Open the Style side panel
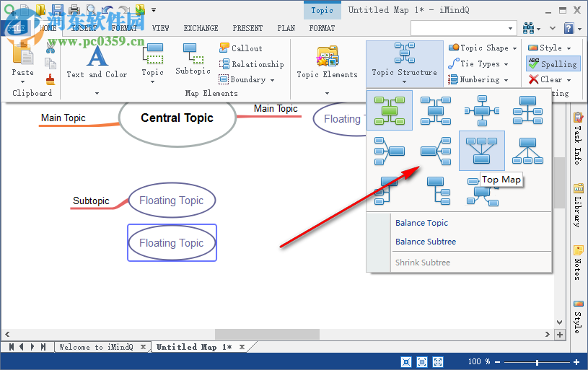 tap(578, 317)
